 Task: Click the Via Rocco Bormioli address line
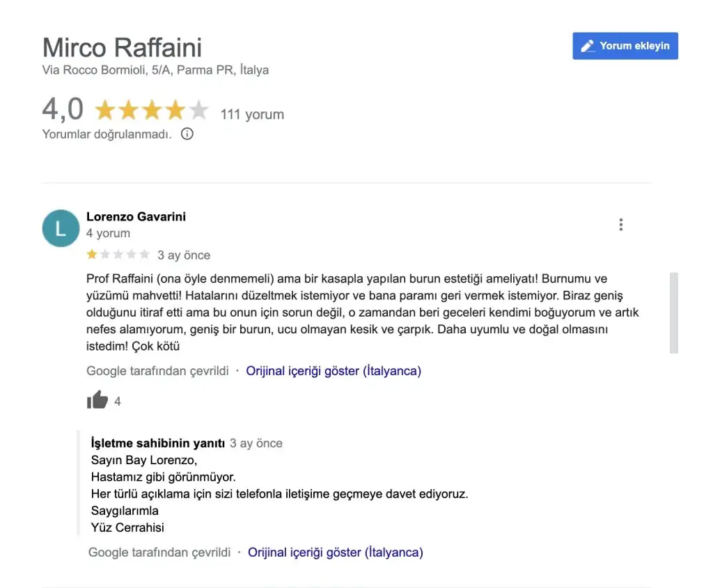pyautogui.click(x=155, y=70)
